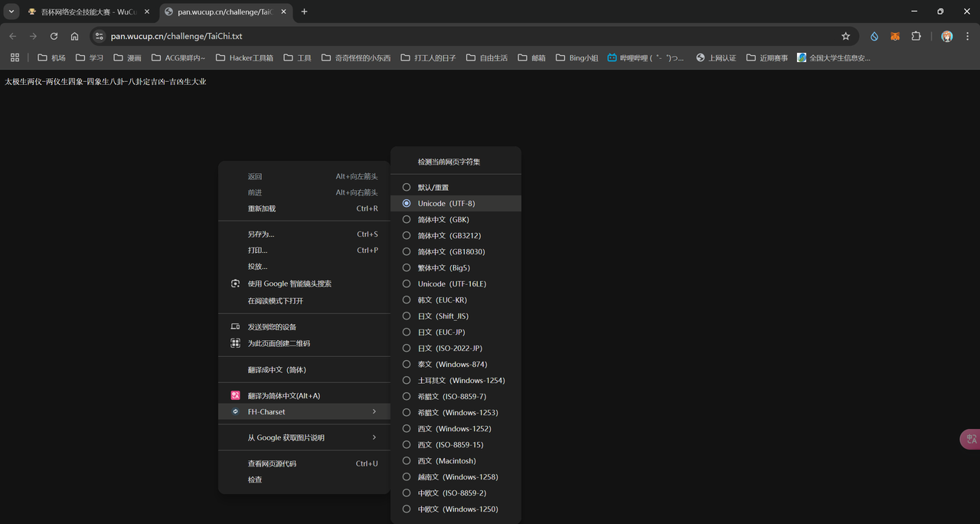Select 韩文 (EUC-KR) encoding

pos(456,300)
